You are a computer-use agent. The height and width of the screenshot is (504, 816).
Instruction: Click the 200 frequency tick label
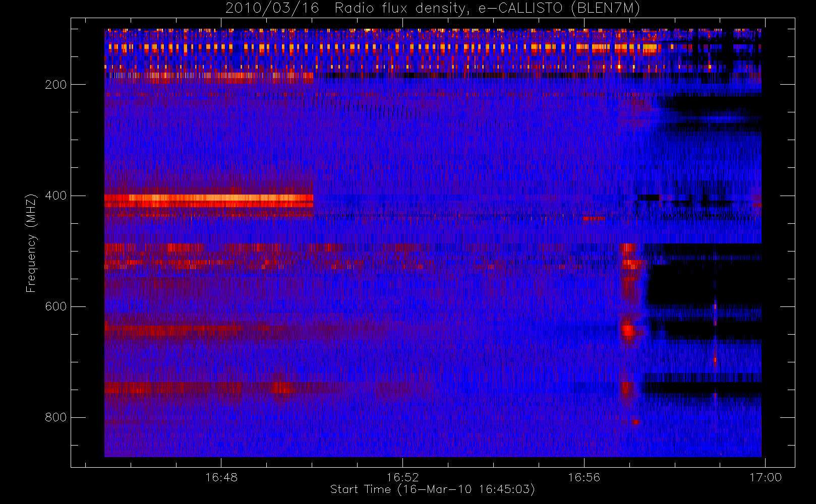point(56,85)
